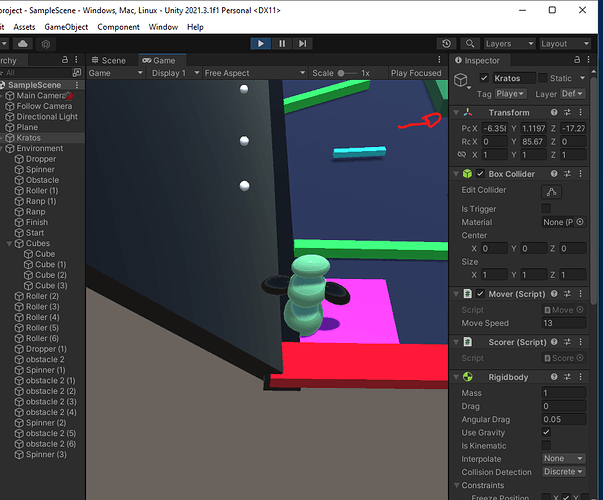
Task: Open the Interpolate dropdown
Action: pos(564,458)
